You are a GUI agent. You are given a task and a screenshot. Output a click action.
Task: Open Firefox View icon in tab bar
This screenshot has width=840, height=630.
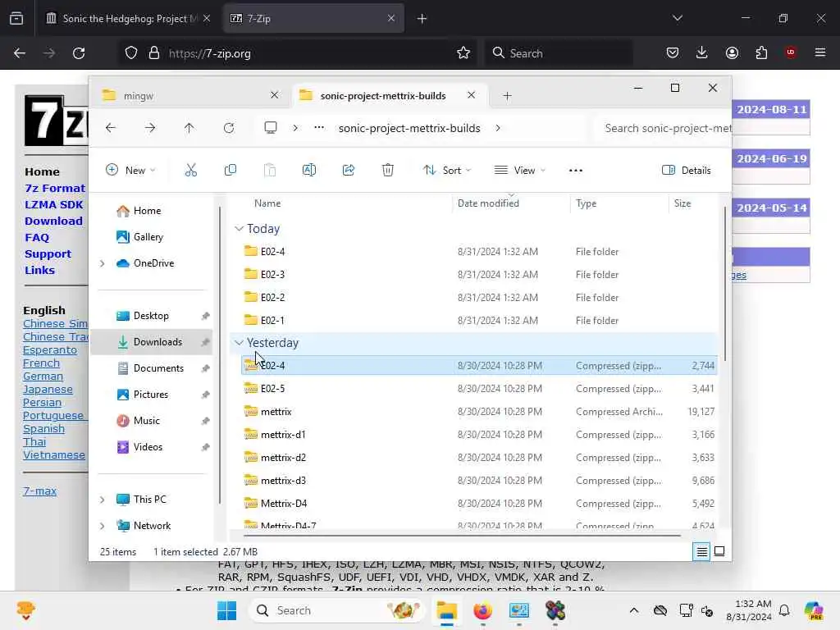16,18
